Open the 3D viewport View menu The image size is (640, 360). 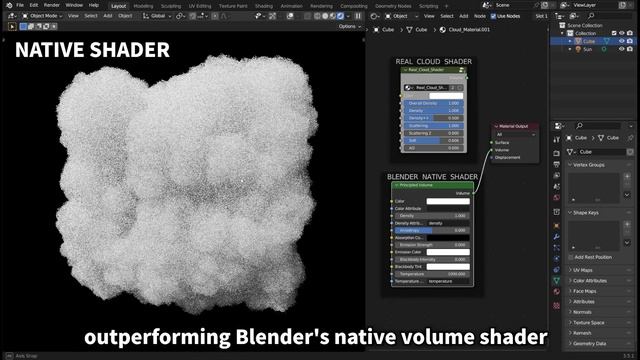(x=73, y=16)
